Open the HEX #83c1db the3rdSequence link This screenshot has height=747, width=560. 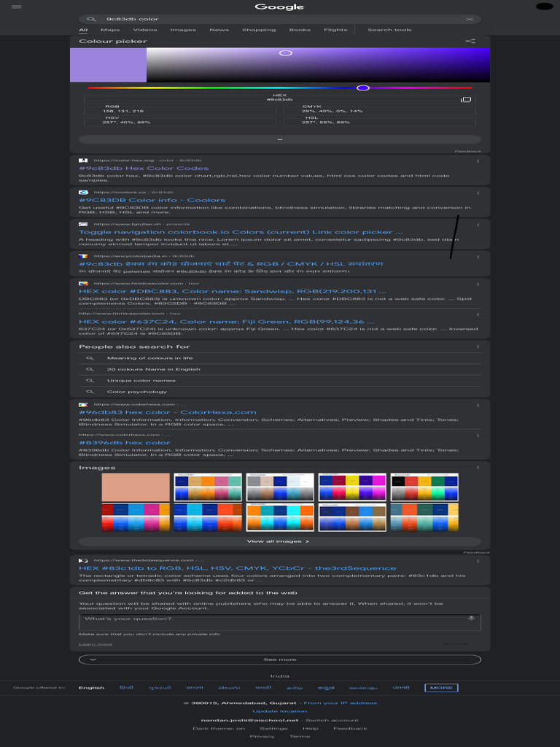[237, 568]
